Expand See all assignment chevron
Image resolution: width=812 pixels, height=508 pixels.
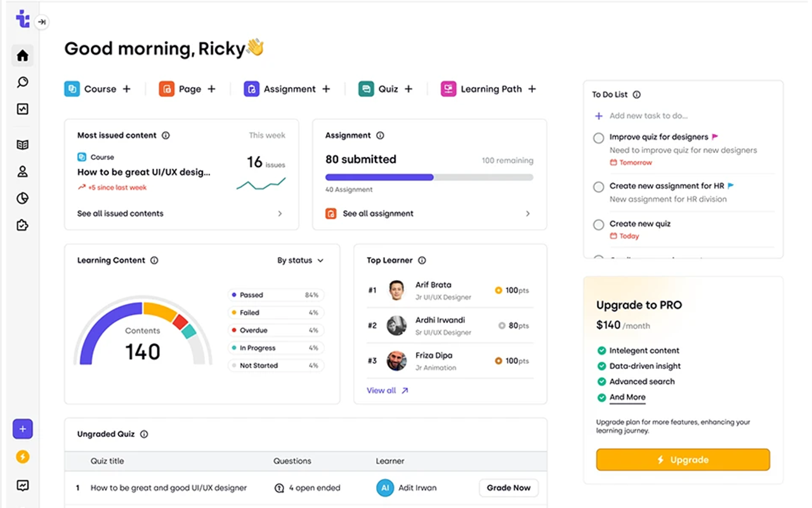(528, 214)
